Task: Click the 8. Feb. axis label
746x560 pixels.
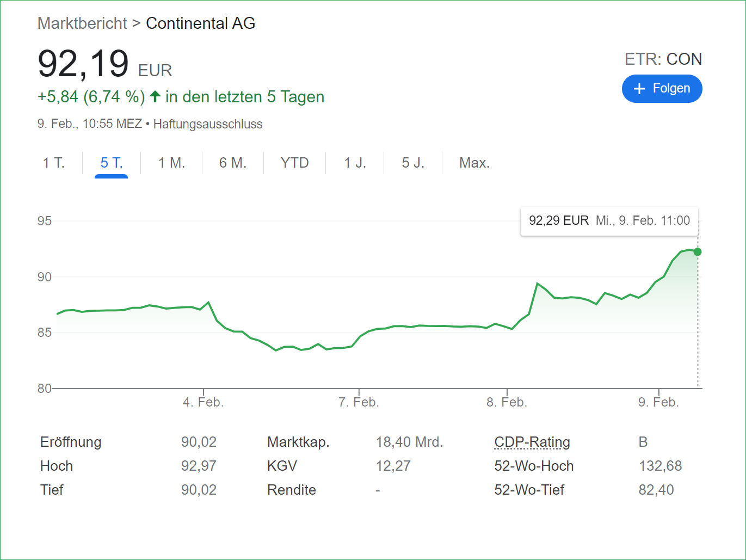Action: [507, 402]
